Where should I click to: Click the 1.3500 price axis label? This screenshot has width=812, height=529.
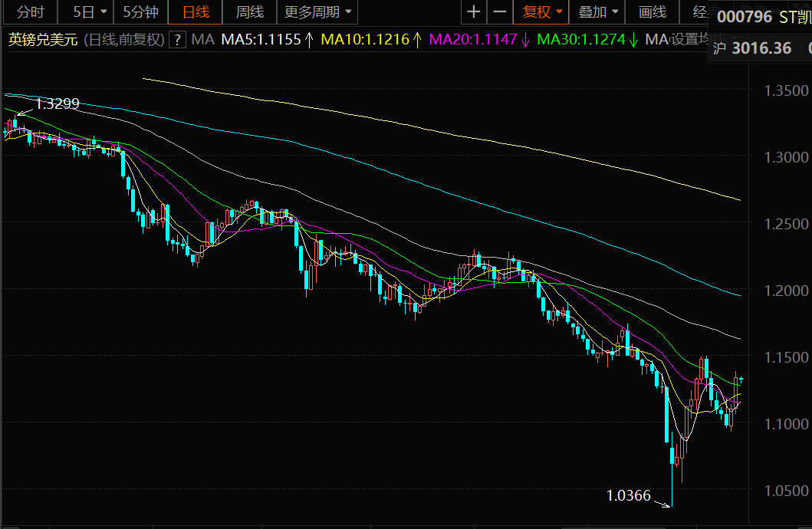point(786,90)
